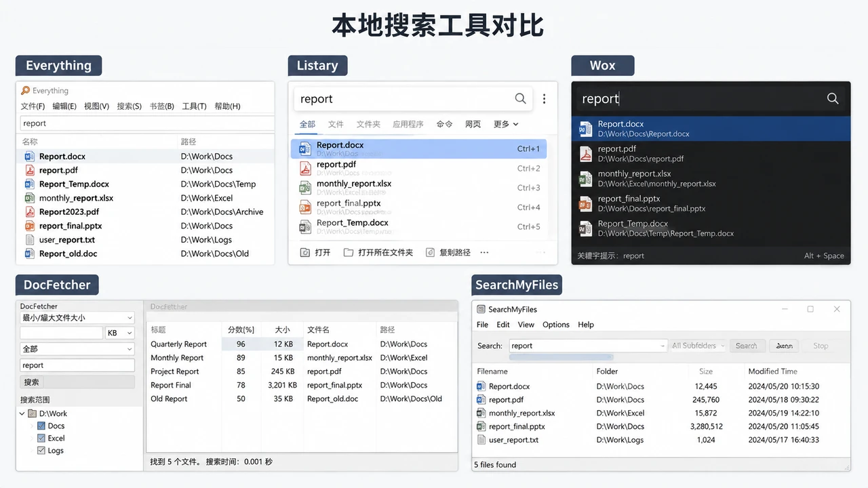Click report.pdf icon in Wox results
The width and height of the screenshot is (868, 488).
click(x=585, y=154)
